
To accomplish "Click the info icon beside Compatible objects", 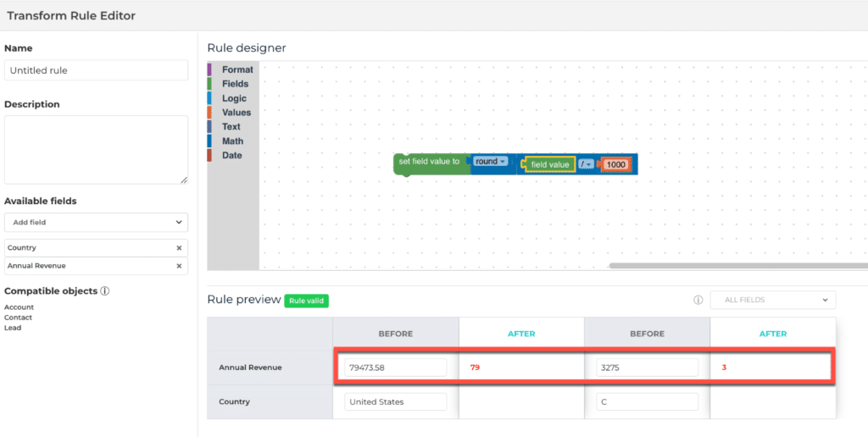I will tap(105, 291).
